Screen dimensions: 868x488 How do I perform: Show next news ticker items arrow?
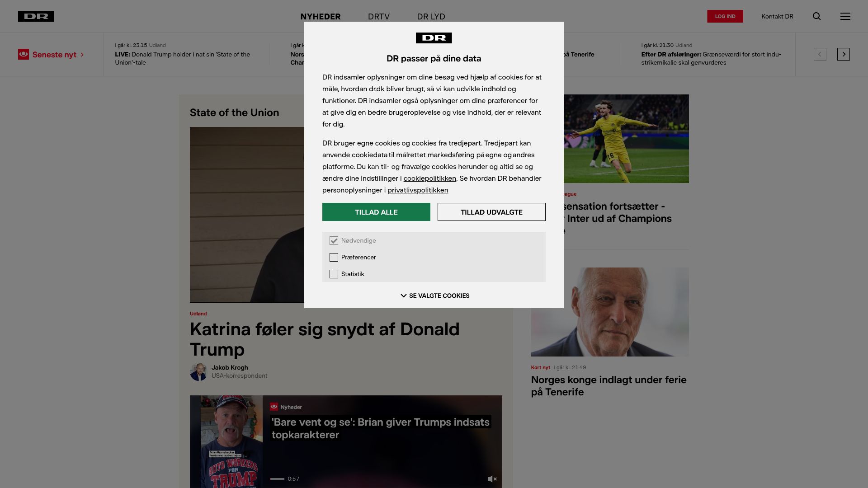pos(843,54)
